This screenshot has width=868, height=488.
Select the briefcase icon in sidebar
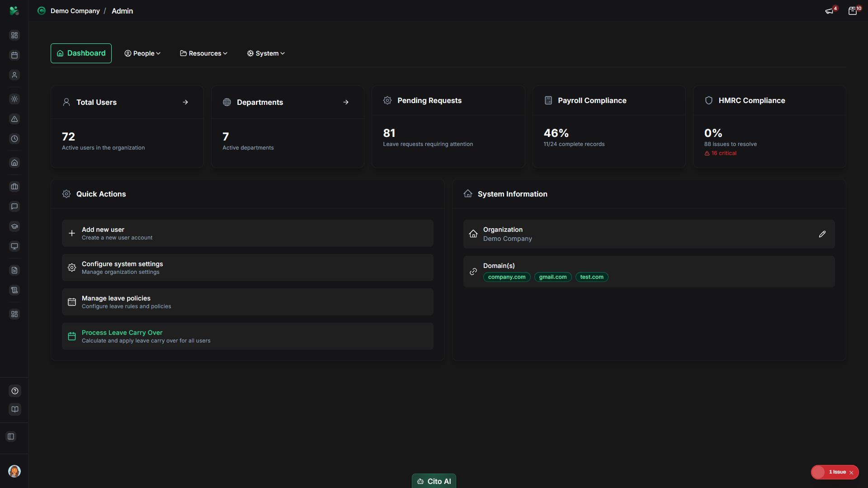click(x=14, y=186)
